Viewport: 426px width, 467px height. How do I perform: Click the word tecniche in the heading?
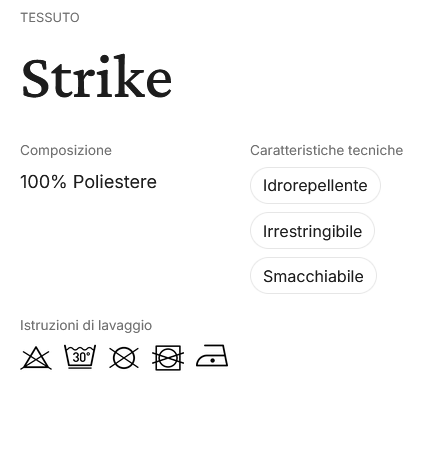tap(376, 150)
